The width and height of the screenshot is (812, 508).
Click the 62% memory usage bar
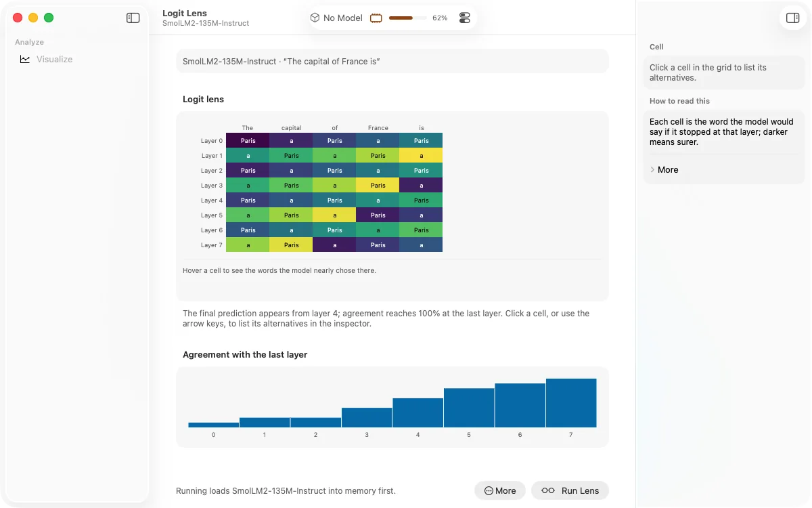click(407, 18)
